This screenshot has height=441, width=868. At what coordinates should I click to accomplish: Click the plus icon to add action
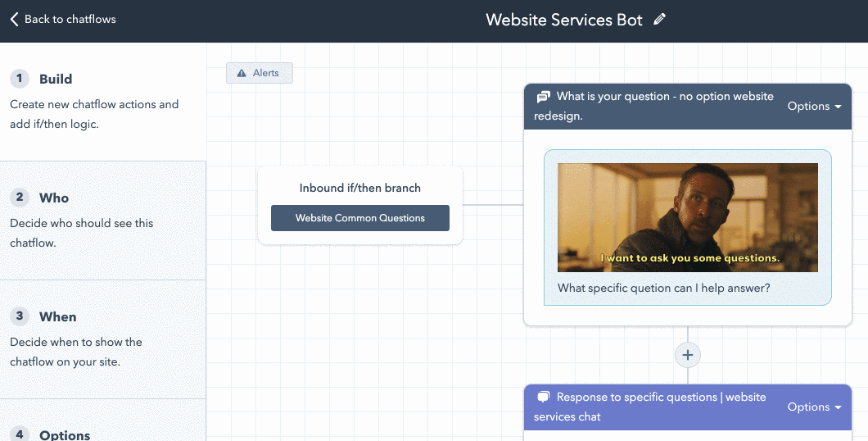click(688, 355)
